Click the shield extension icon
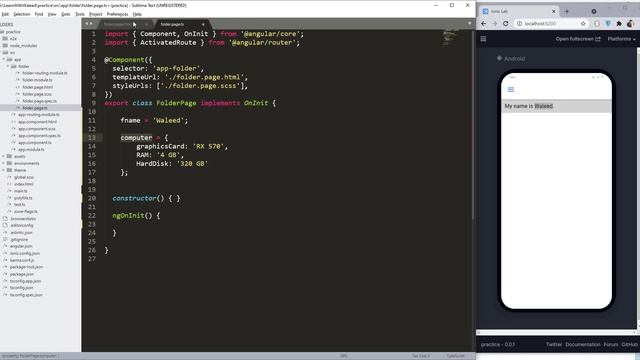Screen dimensions: 640x360 [608, 24]
